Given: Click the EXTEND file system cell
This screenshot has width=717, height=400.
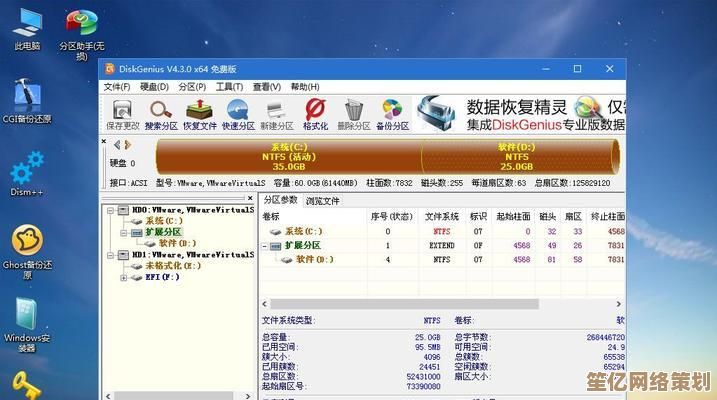Looking at the screenshot, I should 442,246.
